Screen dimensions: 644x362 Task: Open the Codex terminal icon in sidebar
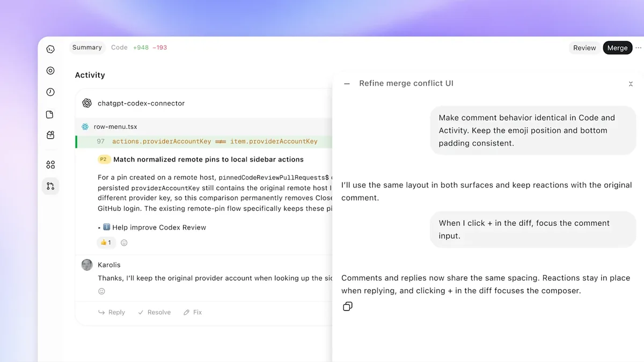click(50, 49)
